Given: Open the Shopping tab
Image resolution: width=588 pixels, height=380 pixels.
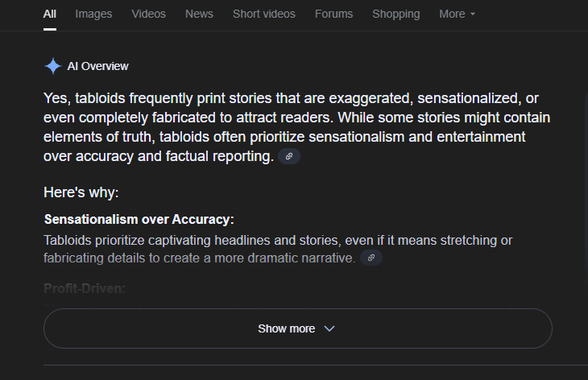Looking at the screenshot, I should (396, 14).
